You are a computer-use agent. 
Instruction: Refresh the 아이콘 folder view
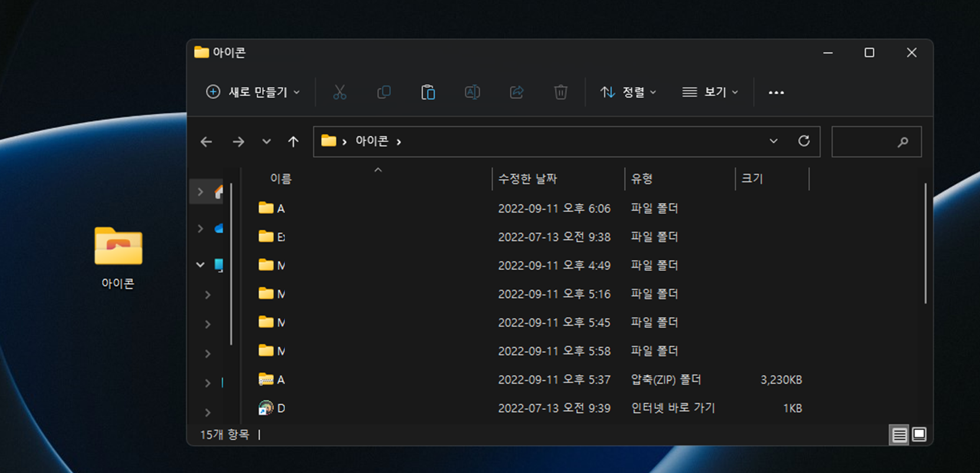[804, 141]
